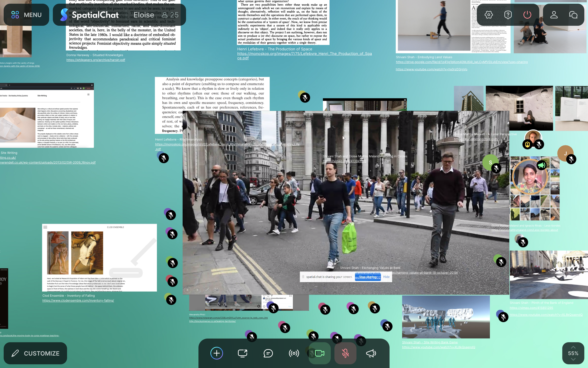Open the vimeo 415851295 link
588x368 pixels.
(531, 308)
